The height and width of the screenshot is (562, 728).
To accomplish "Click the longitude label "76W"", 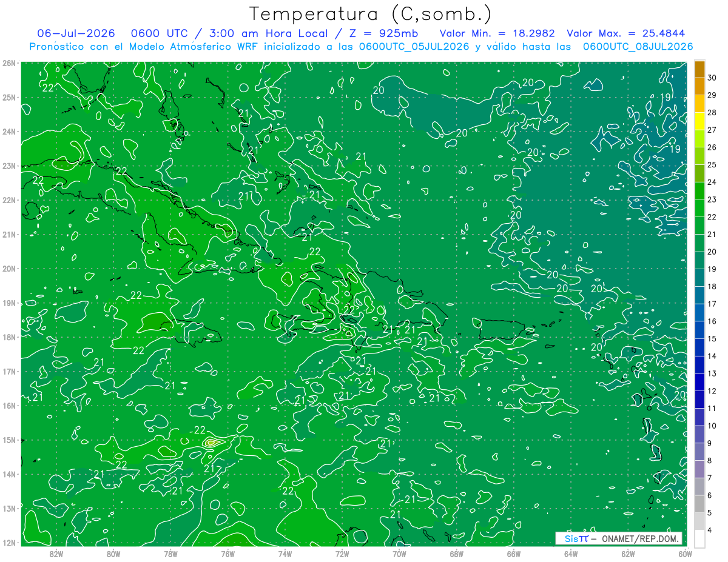I will tap(228, 554).
